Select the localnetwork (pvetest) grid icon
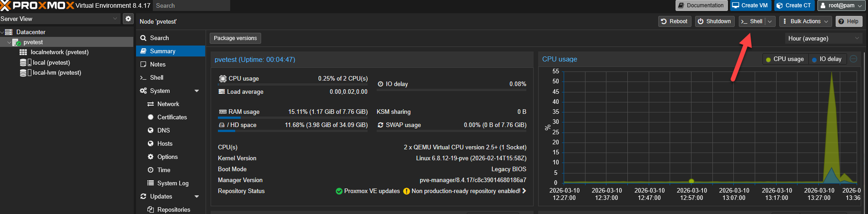 [23, 52]
